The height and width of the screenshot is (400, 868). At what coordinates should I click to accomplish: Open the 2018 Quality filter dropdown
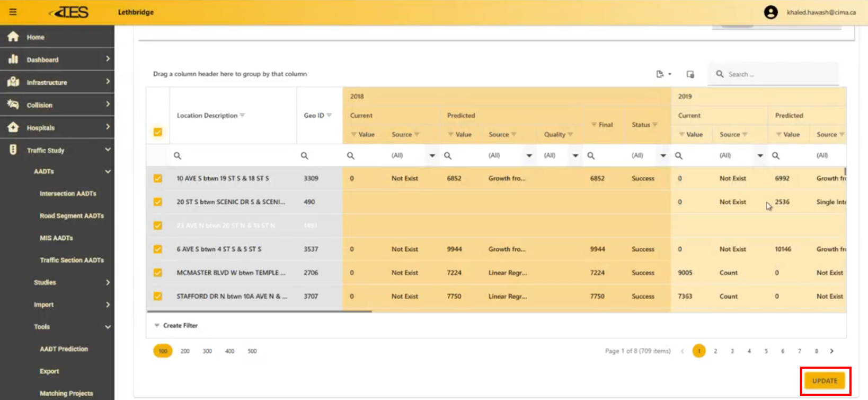[x=575, y=155]
